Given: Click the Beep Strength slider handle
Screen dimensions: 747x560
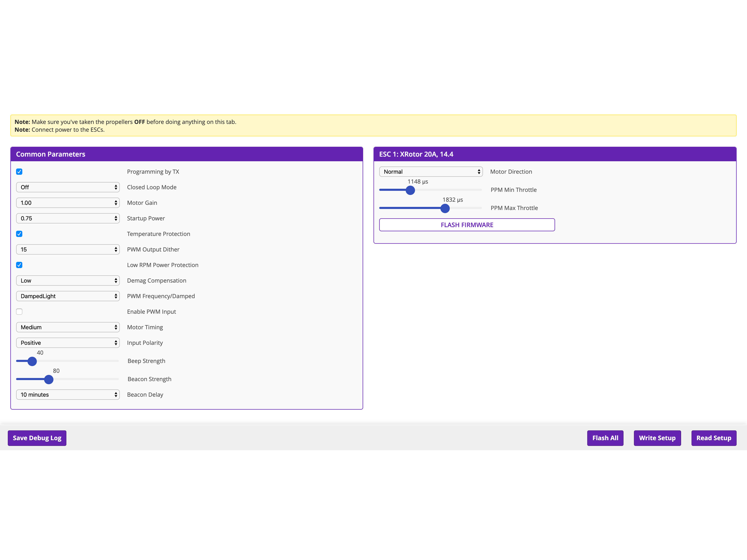Looking at the screenshot, I should pyautogui.click(x=32, y=361).
